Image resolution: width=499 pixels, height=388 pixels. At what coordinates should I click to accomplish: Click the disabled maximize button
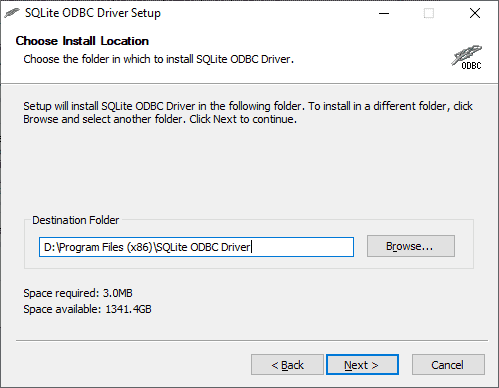(x=429, y=13)
